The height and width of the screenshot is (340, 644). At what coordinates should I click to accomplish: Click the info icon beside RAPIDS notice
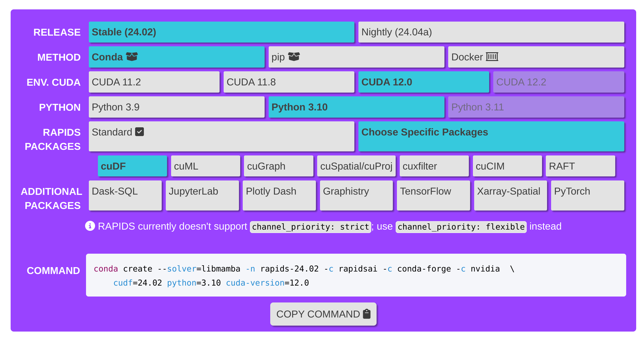(90, 226)
